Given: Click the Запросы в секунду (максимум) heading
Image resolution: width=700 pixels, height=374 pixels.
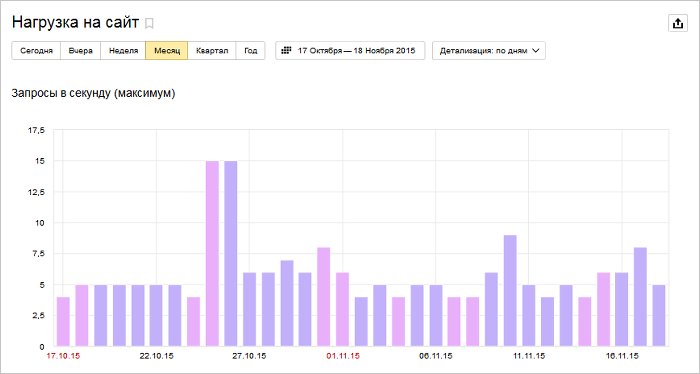Looking at the screenshot, I should 93,93.
